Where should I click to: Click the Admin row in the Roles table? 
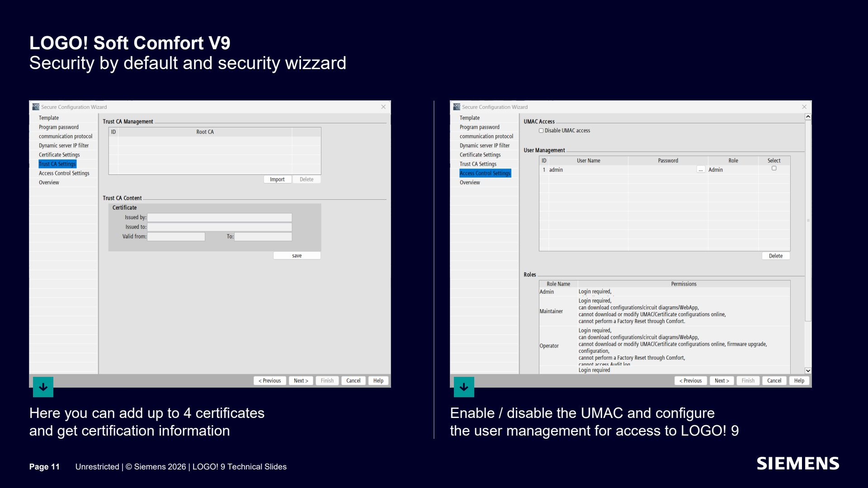point(665,292)
